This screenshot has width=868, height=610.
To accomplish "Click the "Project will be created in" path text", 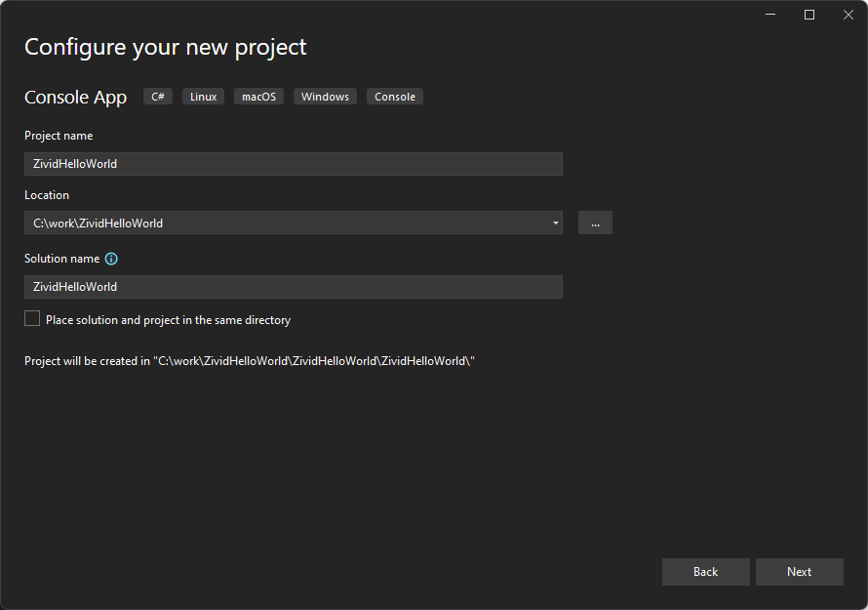I will 250,361.
